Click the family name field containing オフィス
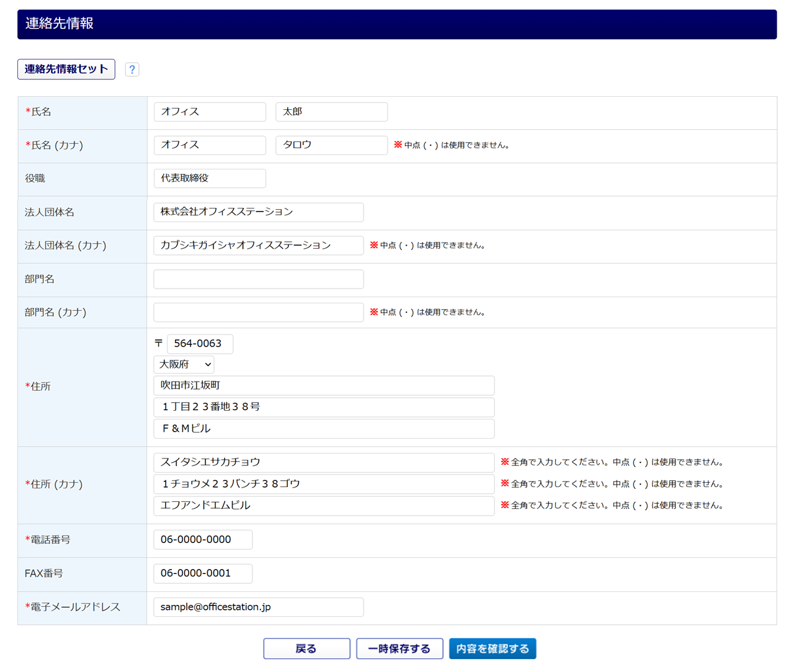 click(210, 112)
